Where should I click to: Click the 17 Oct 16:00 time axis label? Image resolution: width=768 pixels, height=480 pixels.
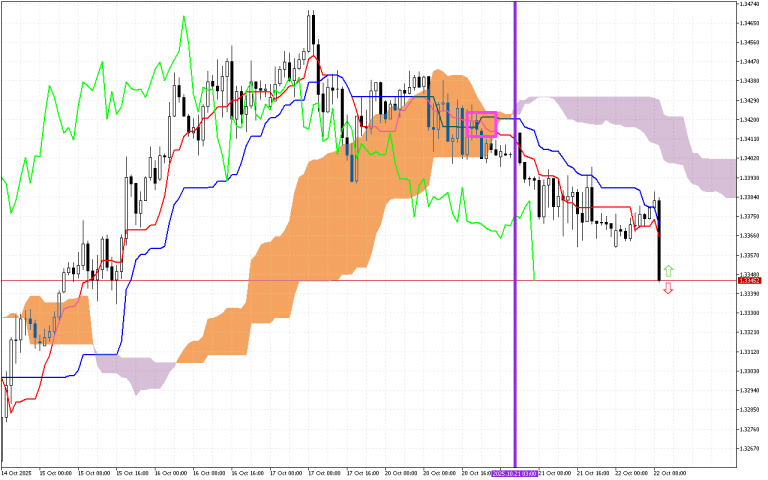(362, 473)
